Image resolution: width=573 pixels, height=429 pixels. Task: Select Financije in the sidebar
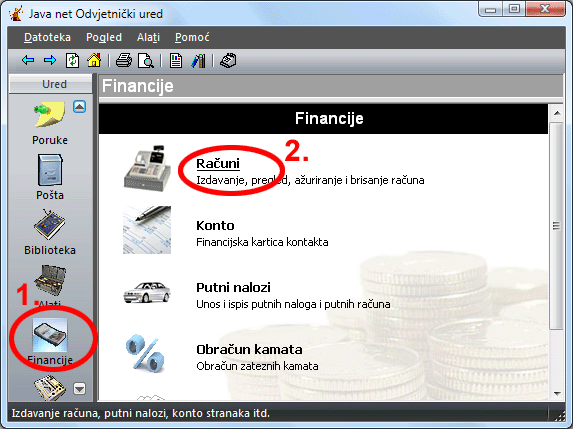(50, 341)
